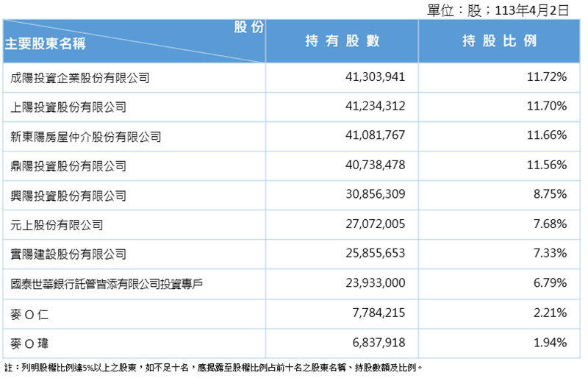This screenshot has width=588, height=378.
Task: Select 鼎陽投資股份有限公司 shareholder name
Action: [68, 166]
